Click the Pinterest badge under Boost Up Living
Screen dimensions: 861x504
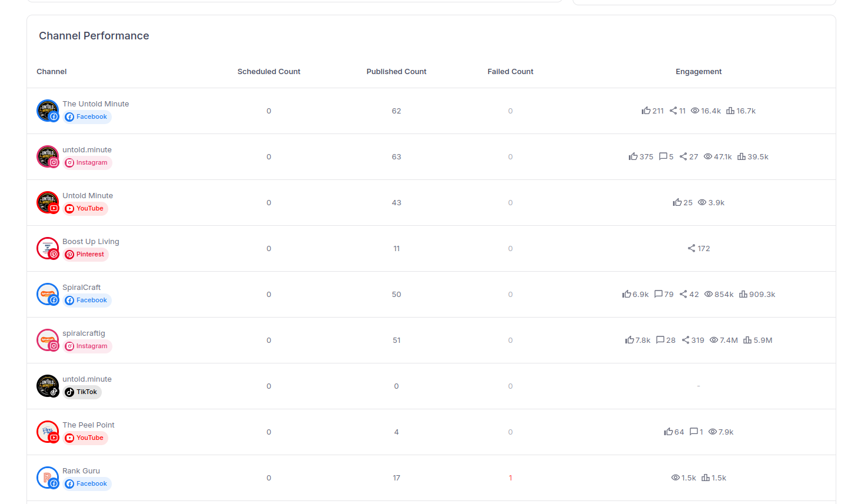[86, 255]
